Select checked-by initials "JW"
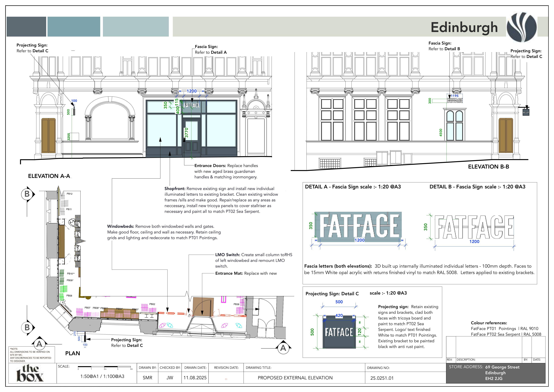The width and height of the screenshot is (554, 392). [170, 378]
